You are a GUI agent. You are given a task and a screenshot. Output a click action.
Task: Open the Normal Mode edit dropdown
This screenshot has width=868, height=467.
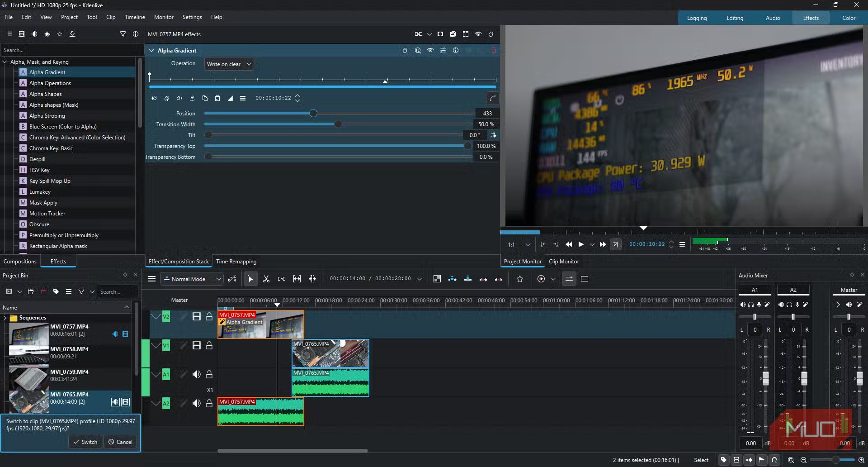coord(192,279)
